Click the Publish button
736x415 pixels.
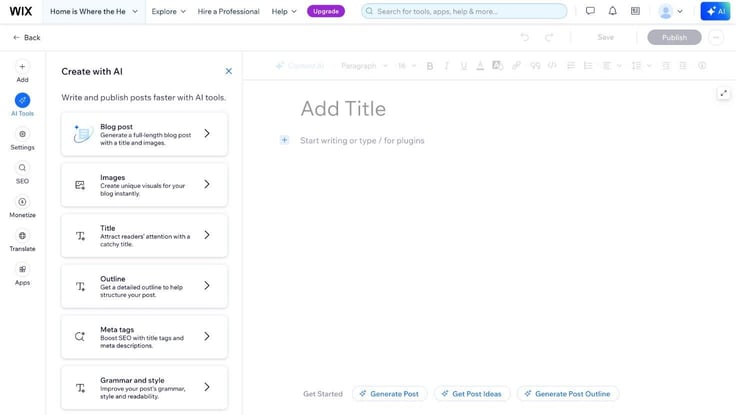point(674,37)
